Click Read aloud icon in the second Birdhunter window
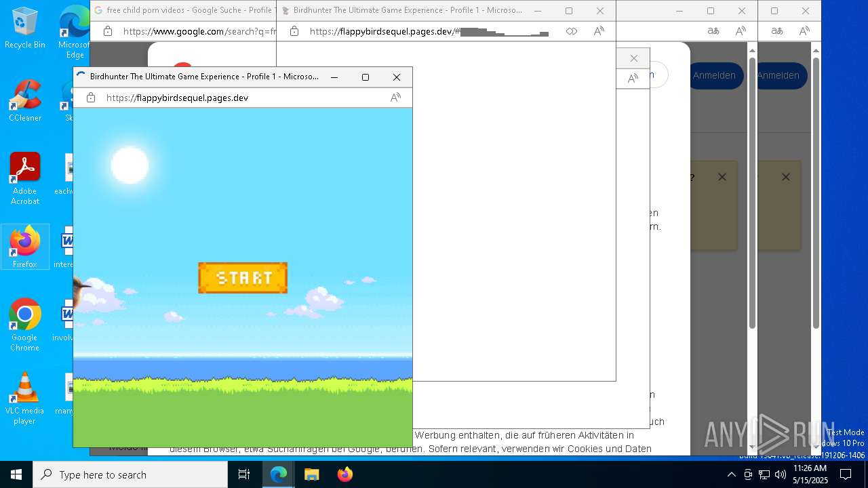 coord(599,31)
